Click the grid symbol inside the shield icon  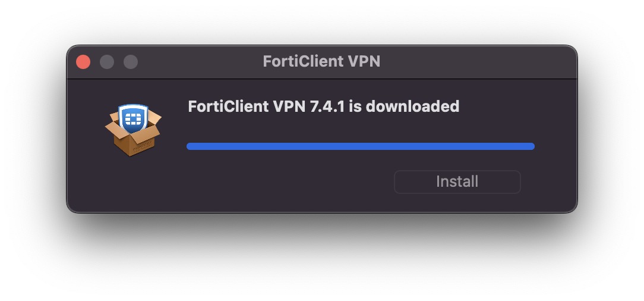click(x=133, y=119)
